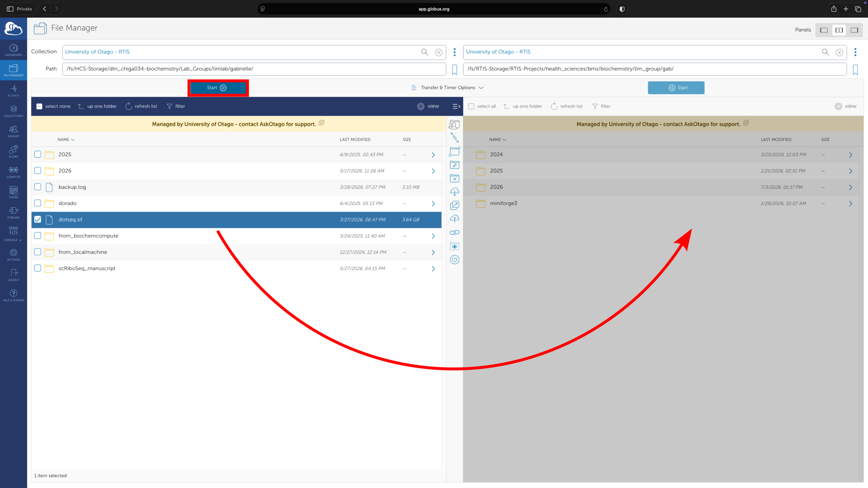This screenshot has height=488, width=868.
Task: Uncheck the dotseq.sif checkbox
Action: point(38,219)
